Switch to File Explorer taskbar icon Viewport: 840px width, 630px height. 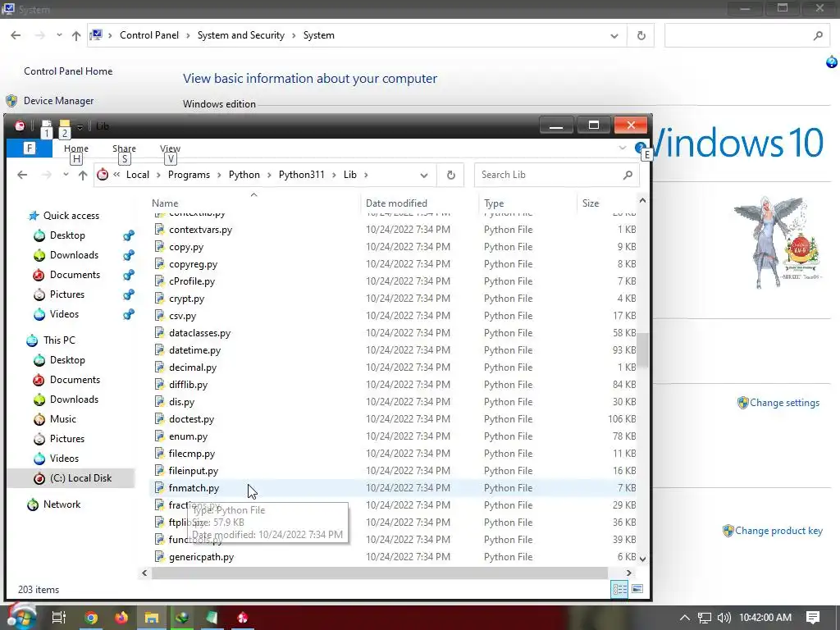[x=152, y=618]
